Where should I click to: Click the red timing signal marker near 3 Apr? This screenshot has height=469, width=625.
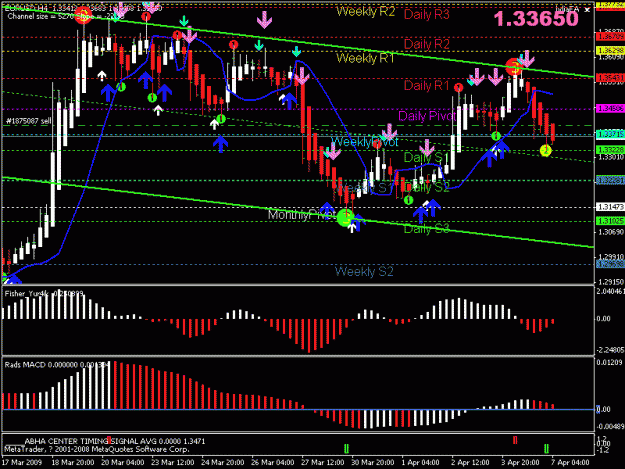point(515,440)
